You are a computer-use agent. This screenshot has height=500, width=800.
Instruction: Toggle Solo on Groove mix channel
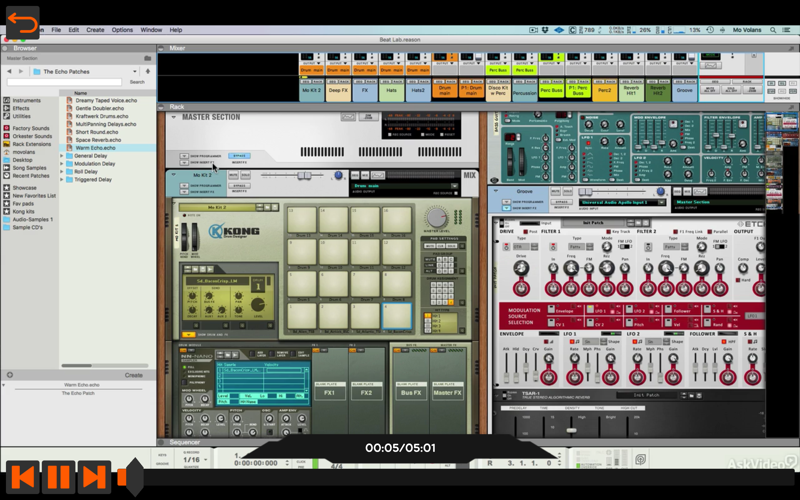(567, 191)
